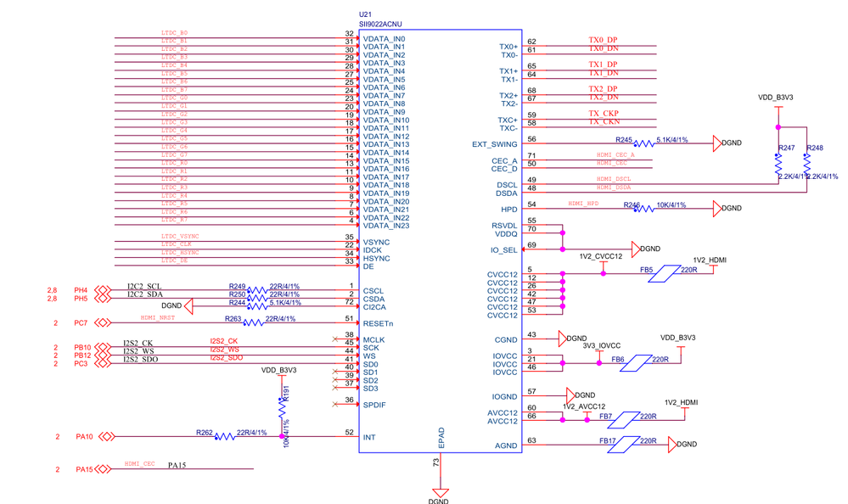Click the PB10 off-sheet port symbol

(x=102, y=347)
